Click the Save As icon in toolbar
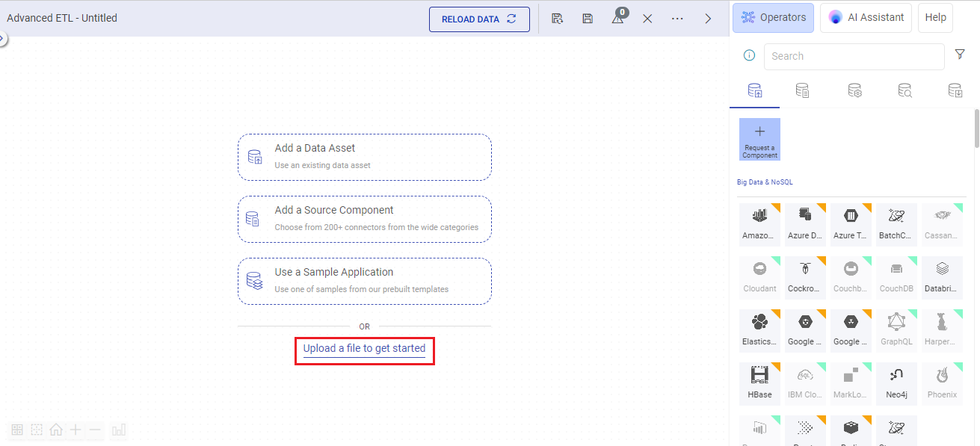Viewport: 980px width, 446px height. (x=557, y=19)
